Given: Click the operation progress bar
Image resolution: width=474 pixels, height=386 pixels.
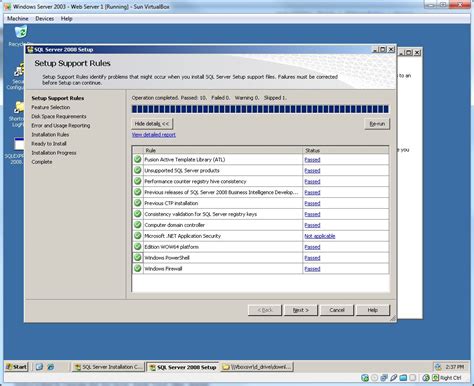Looking at the screenshot, I should (x=260, y=109).
